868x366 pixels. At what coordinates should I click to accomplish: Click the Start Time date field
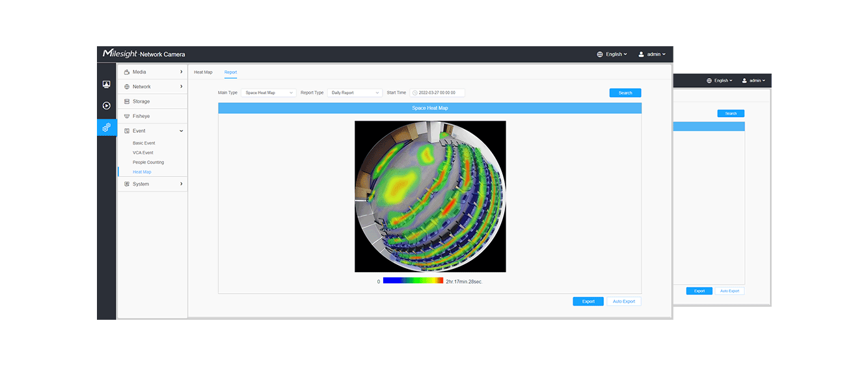click(440, 93)
